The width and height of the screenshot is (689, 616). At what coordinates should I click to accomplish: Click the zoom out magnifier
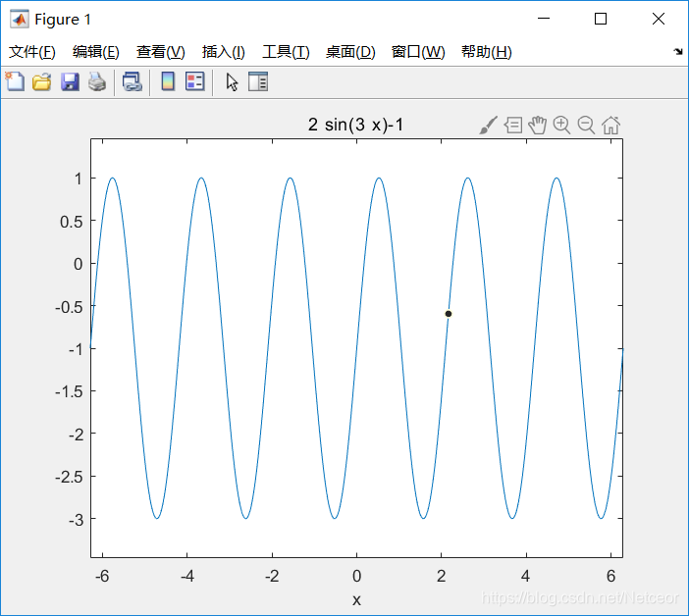click(586, 126)
